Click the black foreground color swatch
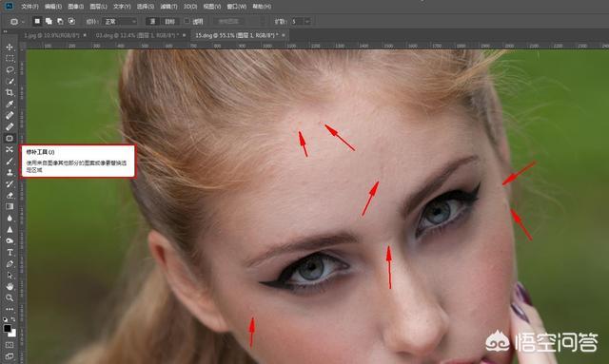The width and height of the screenshot is (609, 364). (x=7, y=328)
